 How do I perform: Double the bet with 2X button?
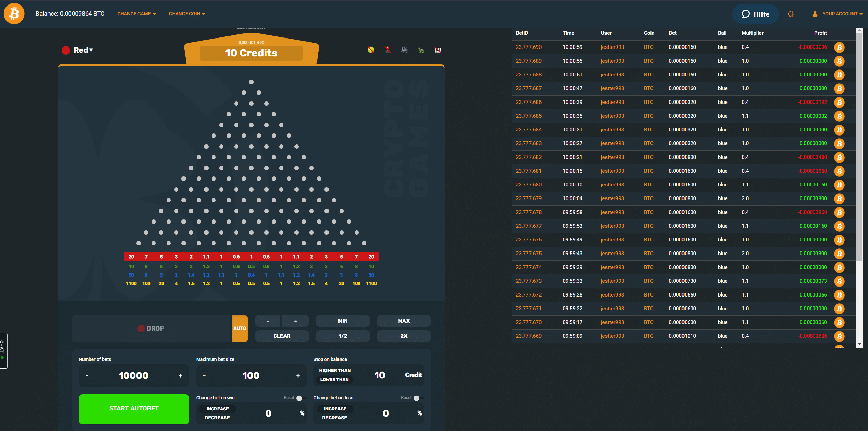[404, 336]
